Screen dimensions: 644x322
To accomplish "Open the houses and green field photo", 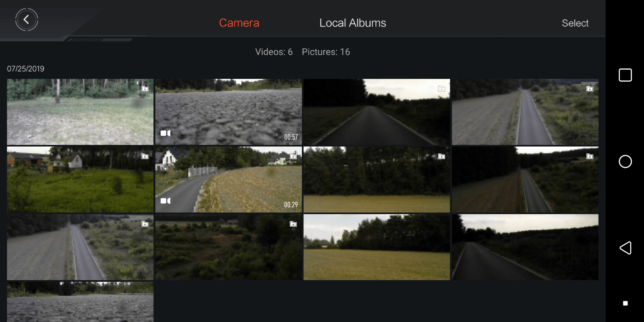I will click(80, 180).
